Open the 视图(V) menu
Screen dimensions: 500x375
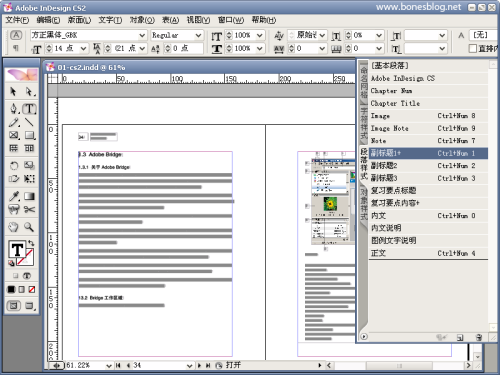pyautogui.click(x=198, y=20)
